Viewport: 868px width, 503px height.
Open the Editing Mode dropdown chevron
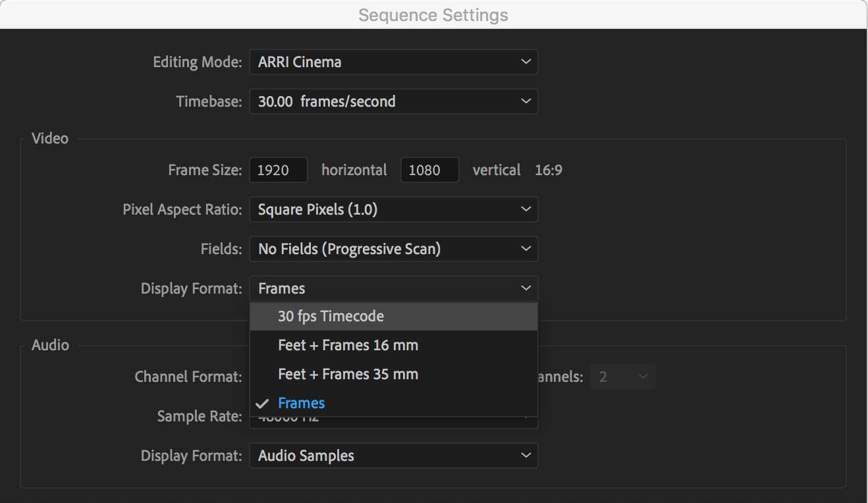[526, 61]
